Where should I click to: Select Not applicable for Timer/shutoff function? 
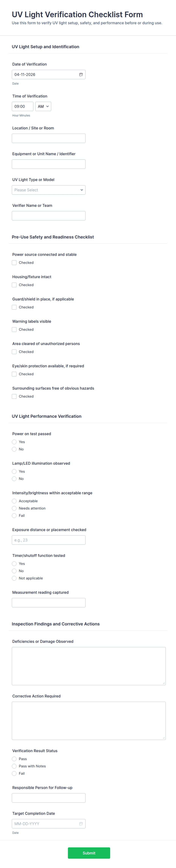pos(14,578)
